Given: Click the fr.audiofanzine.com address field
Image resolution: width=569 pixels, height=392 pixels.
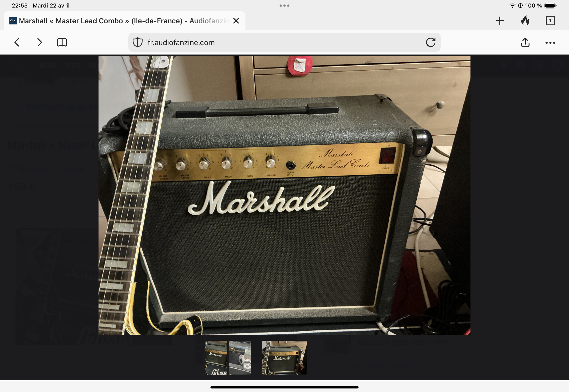Looking at the screenshot, I should 284,42.
